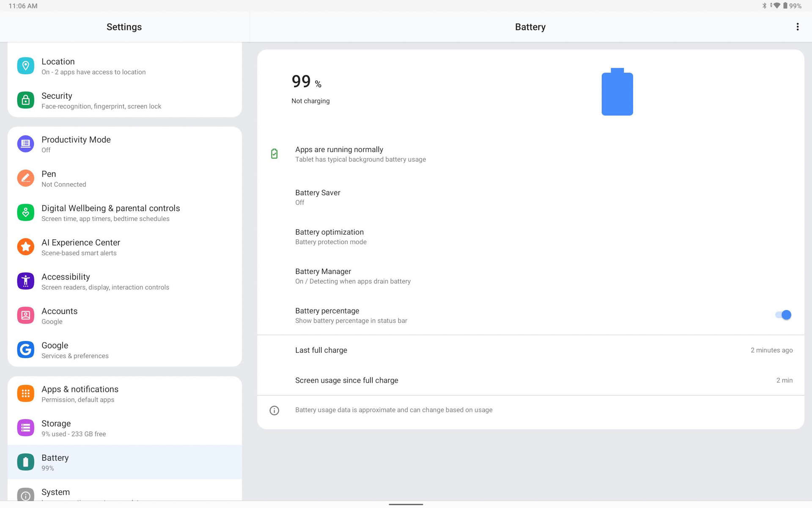Click the large blue battery graphic

pos(617,92)
